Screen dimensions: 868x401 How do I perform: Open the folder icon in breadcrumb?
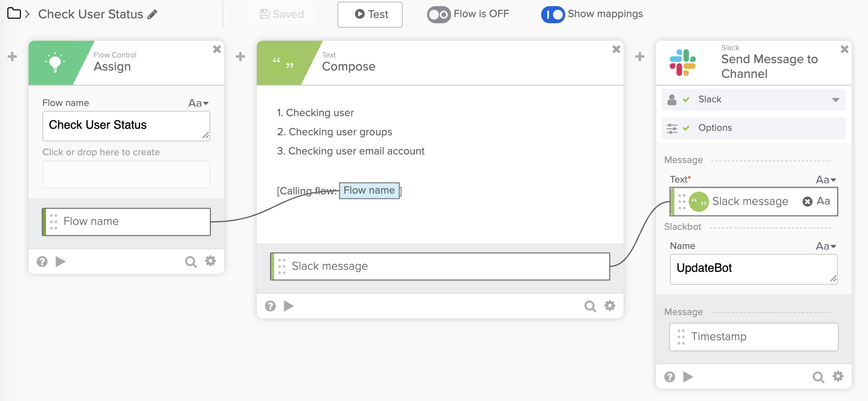(x=14, y=13)
